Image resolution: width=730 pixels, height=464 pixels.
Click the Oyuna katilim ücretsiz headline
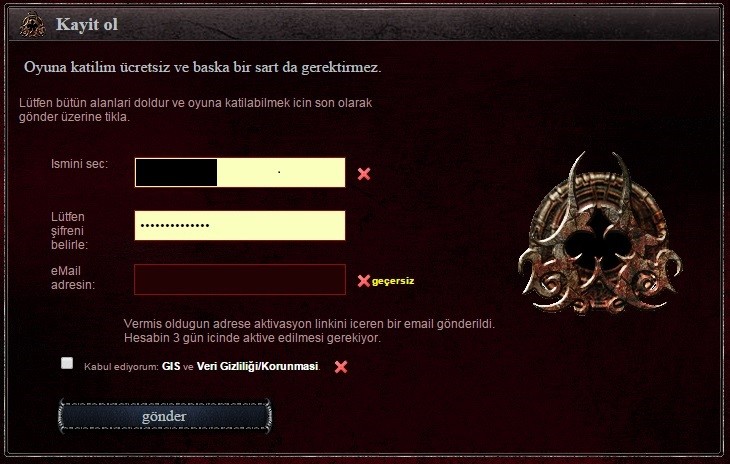tap(203, 67)
